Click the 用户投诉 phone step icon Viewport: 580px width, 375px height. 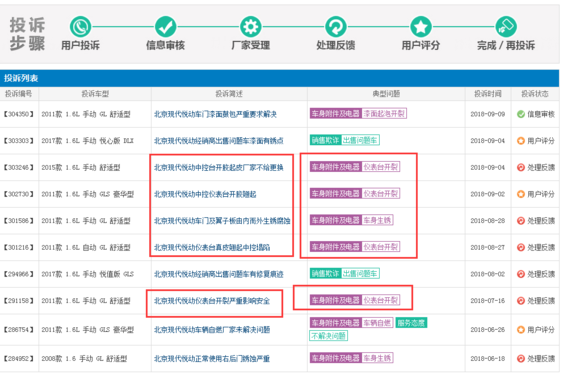80,27
